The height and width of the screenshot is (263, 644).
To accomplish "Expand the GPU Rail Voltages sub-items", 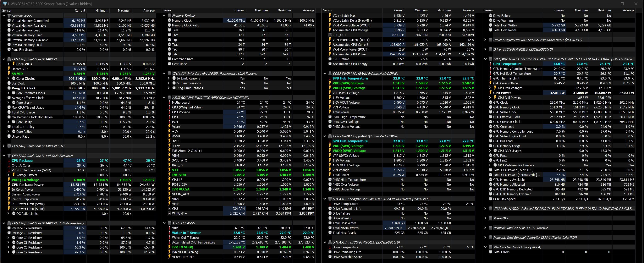I will (x=490, y=88).
